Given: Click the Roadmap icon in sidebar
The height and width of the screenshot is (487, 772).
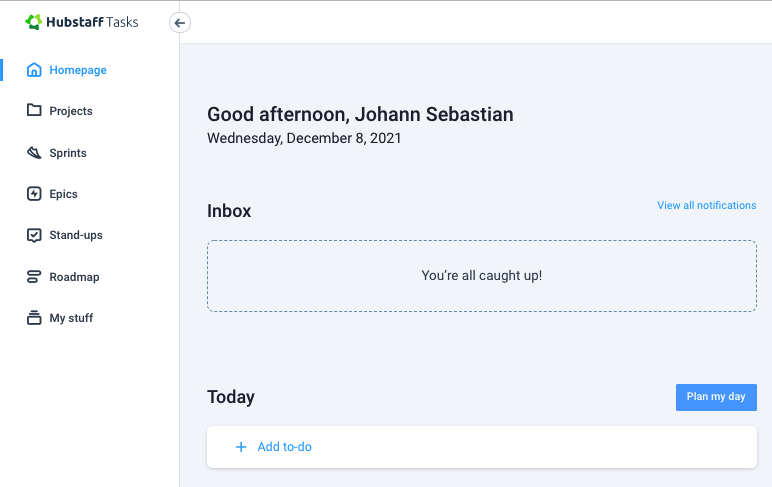Looking at the screenshot, I should (x=34, y=277).
